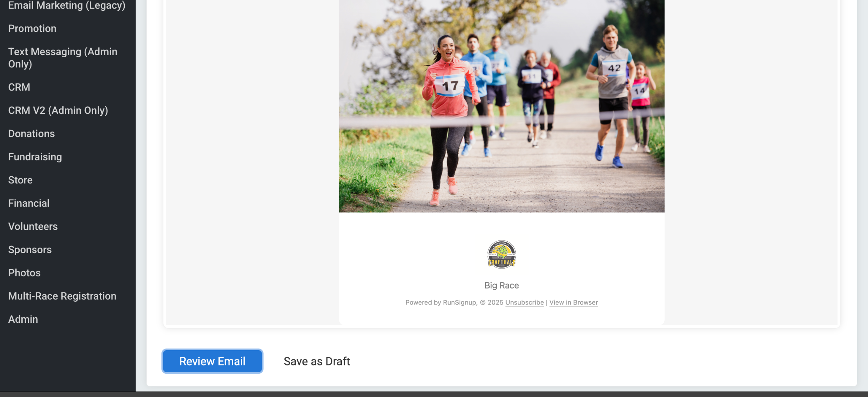This screenshot has width=868, height=397.
Task: Open the Promotion sidebar item
Action: [x=32, y=28]
